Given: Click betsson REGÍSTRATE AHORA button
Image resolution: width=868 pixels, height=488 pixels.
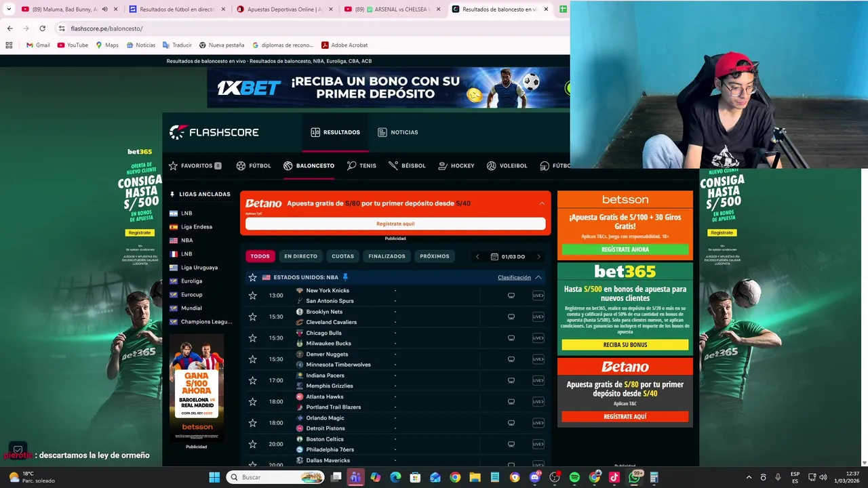Looking at the screenshot, I should point(625,249).
